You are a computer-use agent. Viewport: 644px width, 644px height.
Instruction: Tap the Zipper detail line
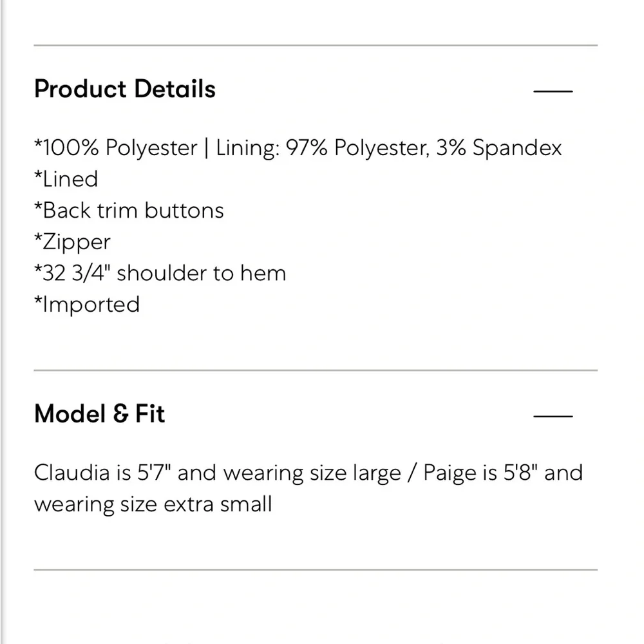(72, 242)
